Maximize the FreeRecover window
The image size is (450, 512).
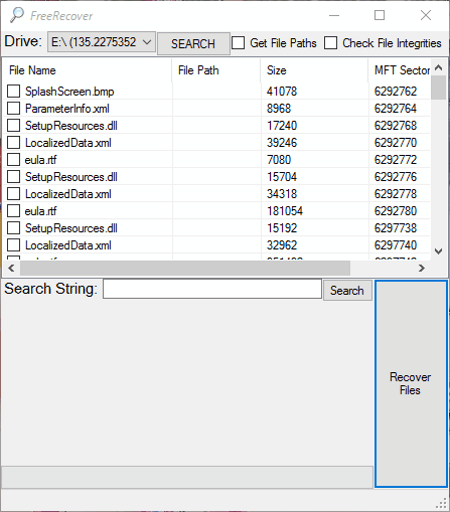[379, 15]
